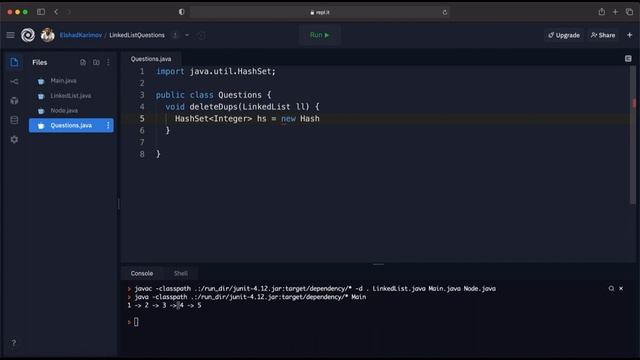The image size is (640, 360).
Task: Click the browser share icon
Action: (602, 12)
